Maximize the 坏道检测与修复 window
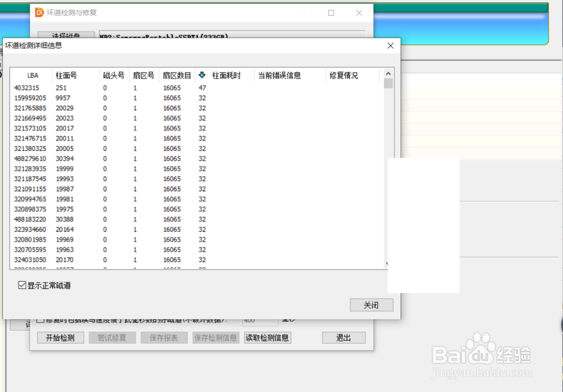This screenshot has height=392, width=563. pyautogui.click(x=331, y=13)
